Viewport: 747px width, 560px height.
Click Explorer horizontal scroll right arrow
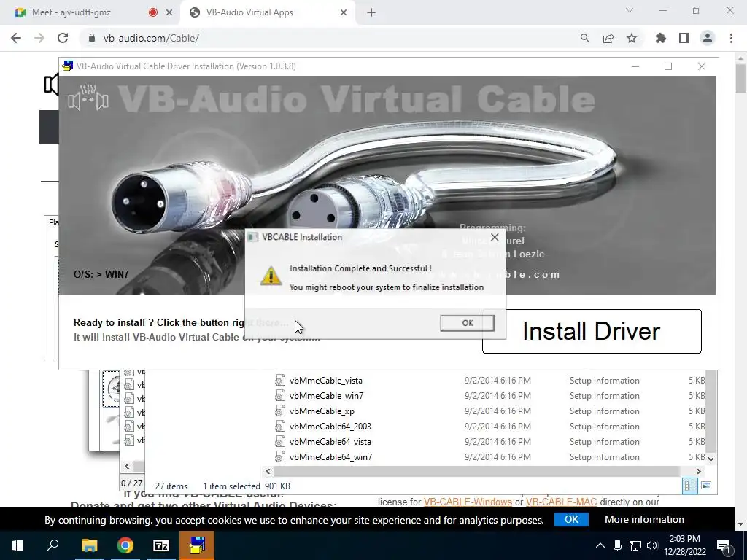pyautogui.click(x=698, y=471)
